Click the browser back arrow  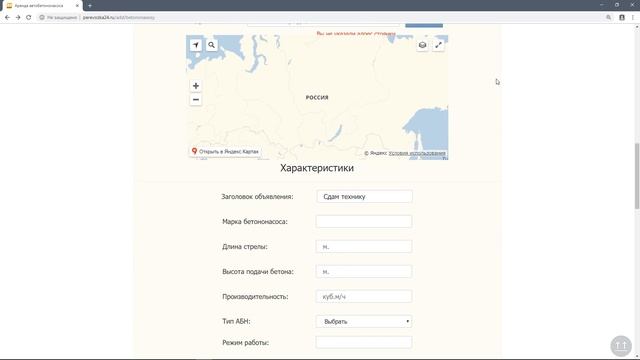point(7,18)
